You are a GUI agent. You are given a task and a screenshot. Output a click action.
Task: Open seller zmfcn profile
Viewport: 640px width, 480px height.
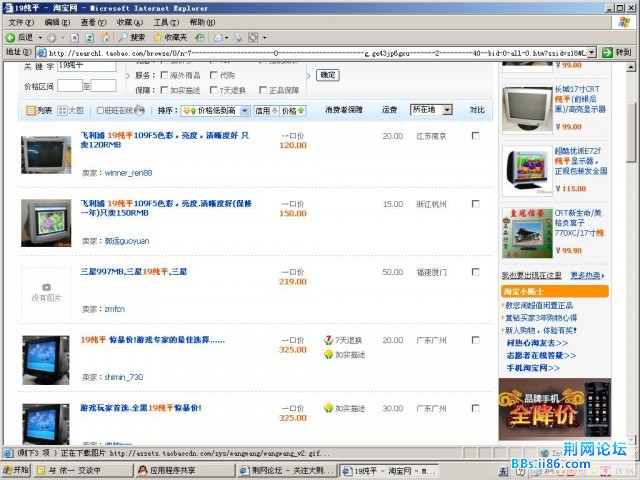click(115, 309)
